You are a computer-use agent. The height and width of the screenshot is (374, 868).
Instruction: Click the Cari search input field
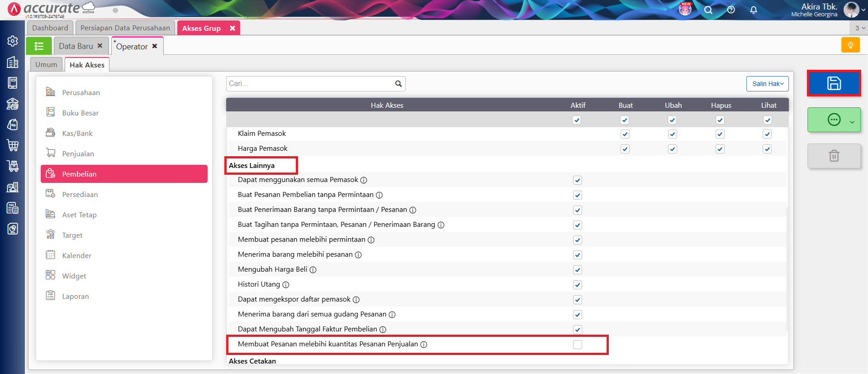(x=310, y=84)
